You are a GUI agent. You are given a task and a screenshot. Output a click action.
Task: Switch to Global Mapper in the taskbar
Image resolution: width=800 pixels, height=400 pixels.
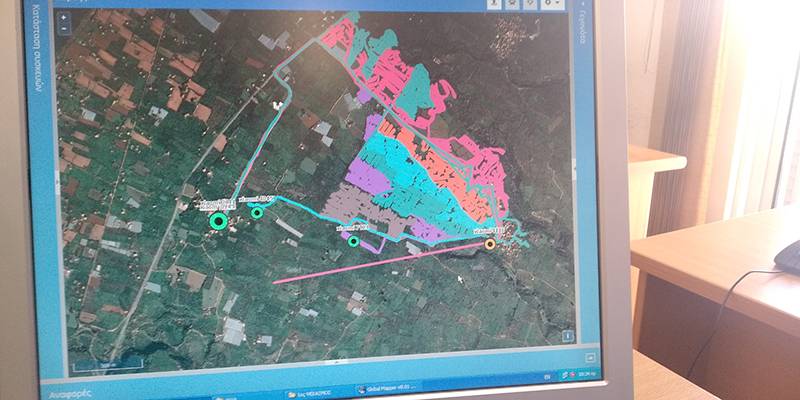tap(387, 389)
